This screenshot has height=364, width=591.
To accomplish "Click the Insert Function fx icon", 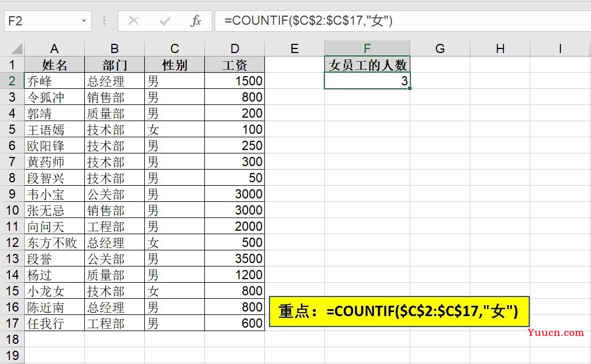I will pos(196,21).
